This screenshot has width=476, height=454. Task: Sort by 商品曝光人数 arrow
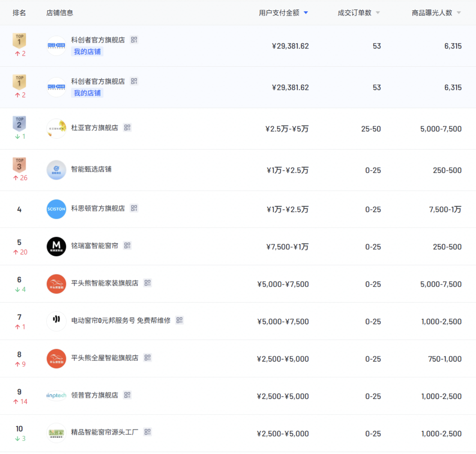pos(459,13)
